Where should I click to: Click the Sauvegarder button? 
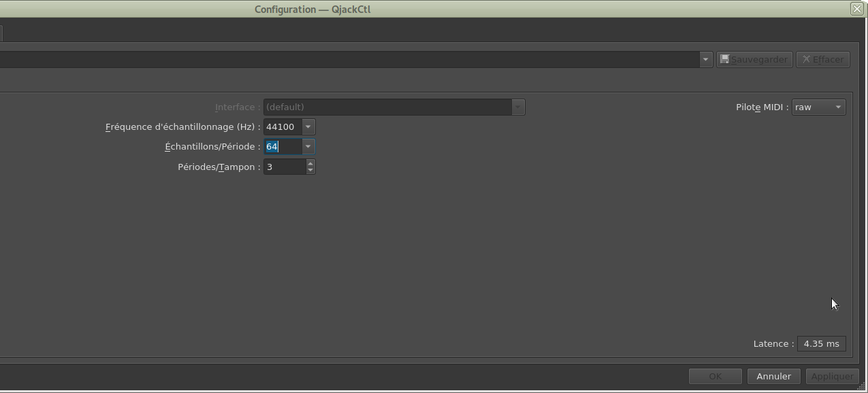click(x=754, y=59)
